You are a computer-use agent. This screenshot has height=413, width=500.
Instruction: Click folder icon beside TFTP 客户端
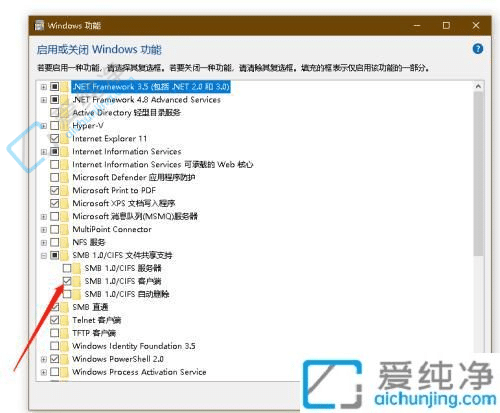65,333
